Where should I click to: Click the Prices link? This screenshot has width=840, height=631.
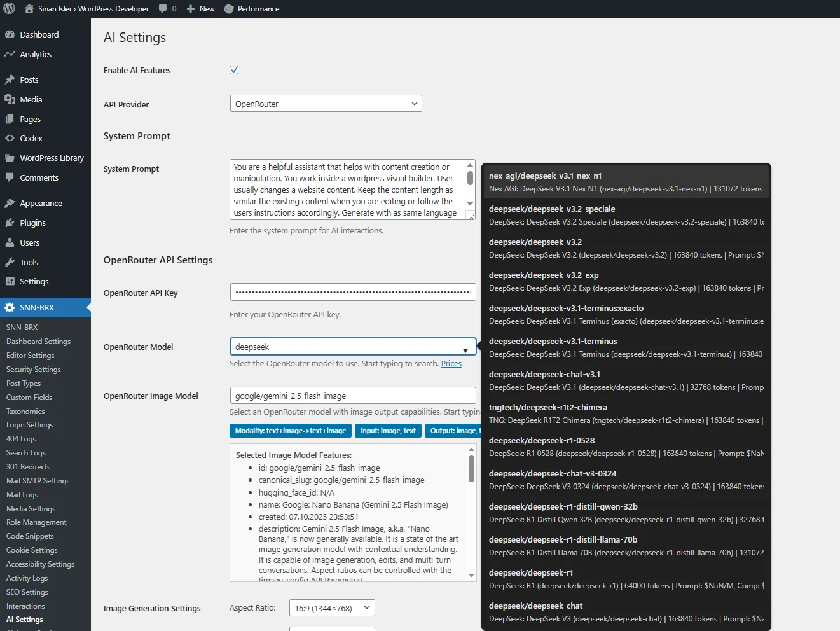[451, 364]
